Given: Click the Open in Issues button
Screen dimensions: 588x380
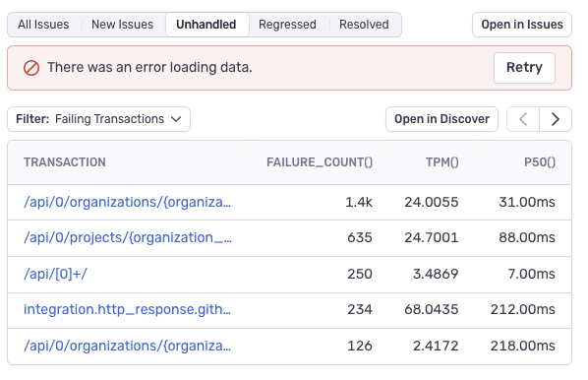Looking at the screenshot, I should [x=522, y=25].
